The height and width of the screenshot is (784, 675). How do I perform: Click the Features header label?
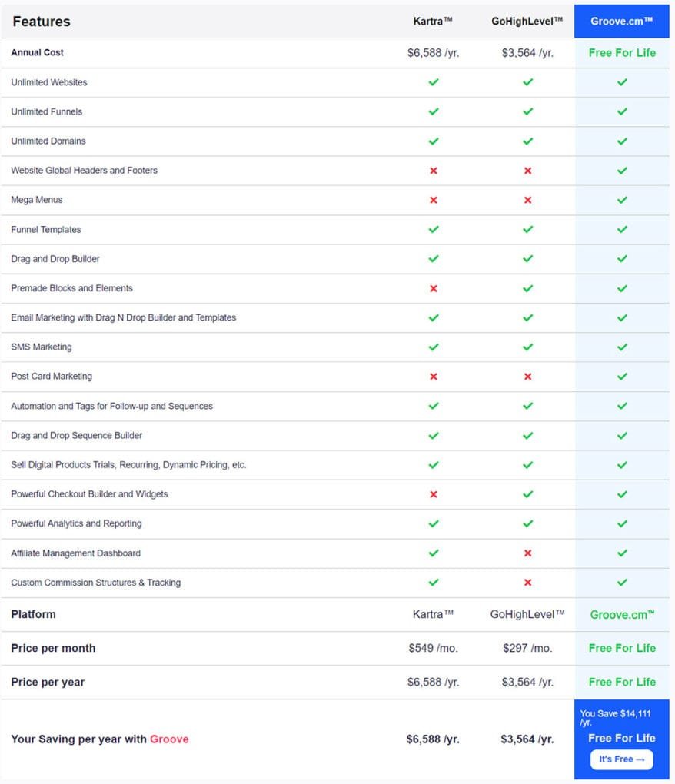coord(42,22)
